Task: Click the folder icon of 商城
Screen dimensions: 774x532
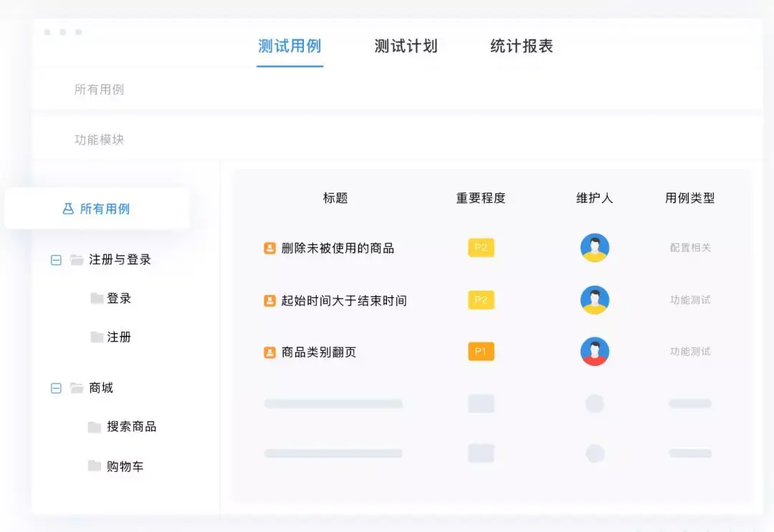Action: [77, 387]
